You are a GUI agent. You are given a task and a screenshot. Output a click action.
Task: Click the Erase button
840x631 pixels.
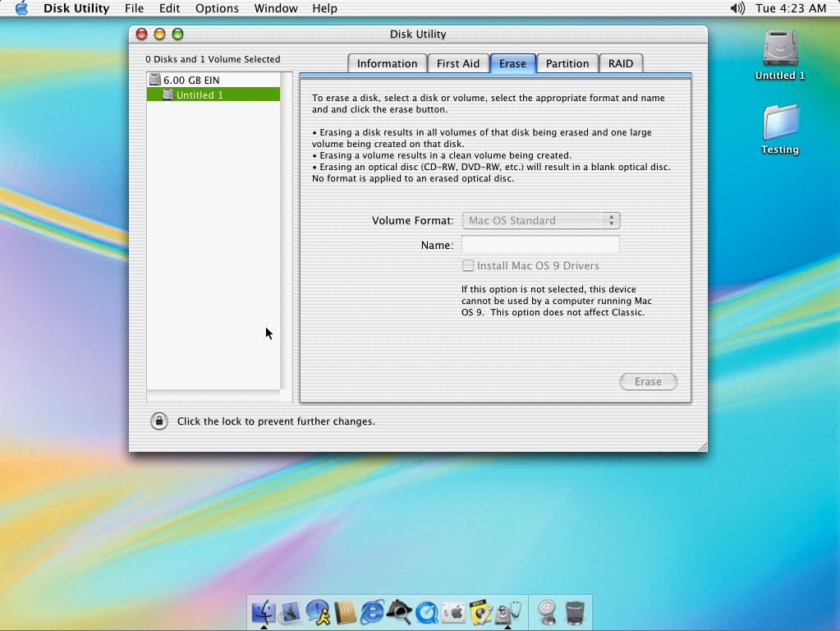coord(648,382)
